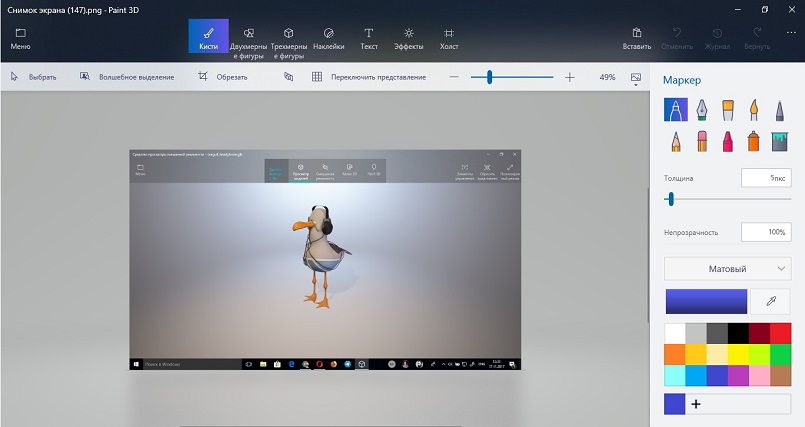Open the Эффекты tab
This screenshot has height=427, width=805.
point(409,39)
